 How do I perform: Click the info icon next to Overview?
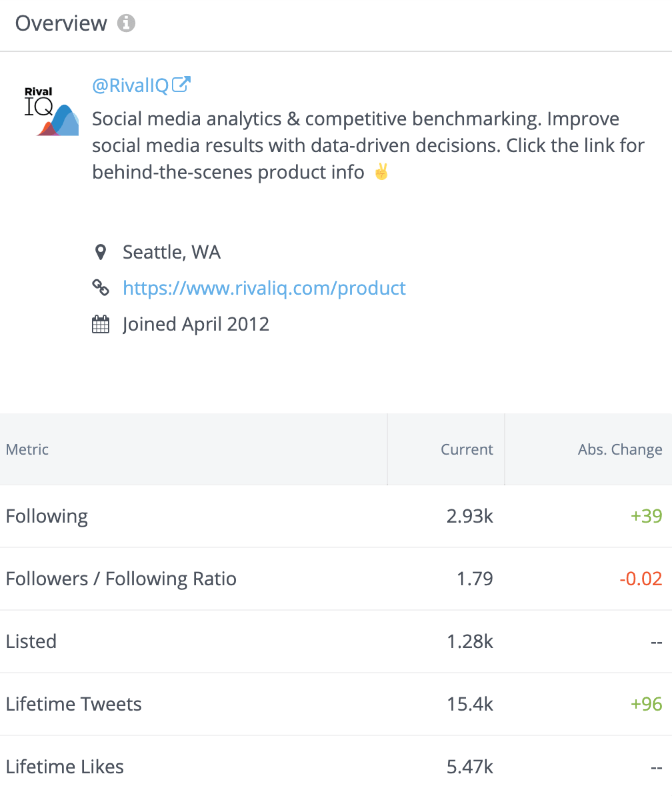tap(126, 23)
